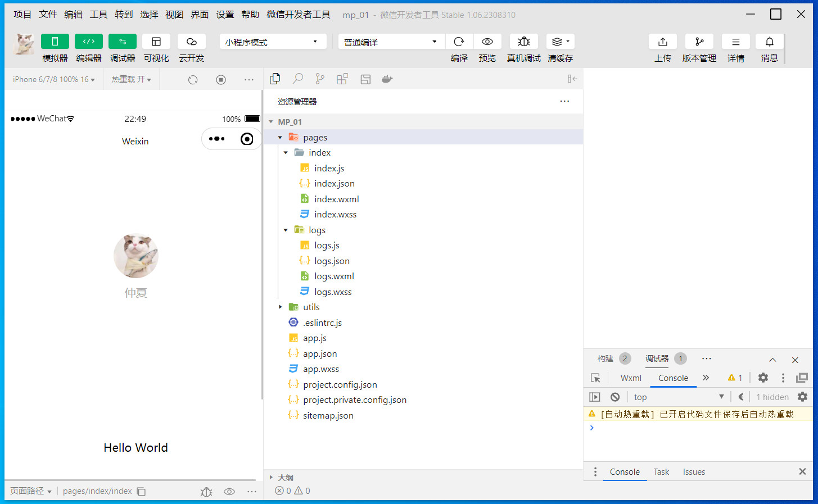
Task: Open the Docker whale icon panel
Action: point(387,79)
